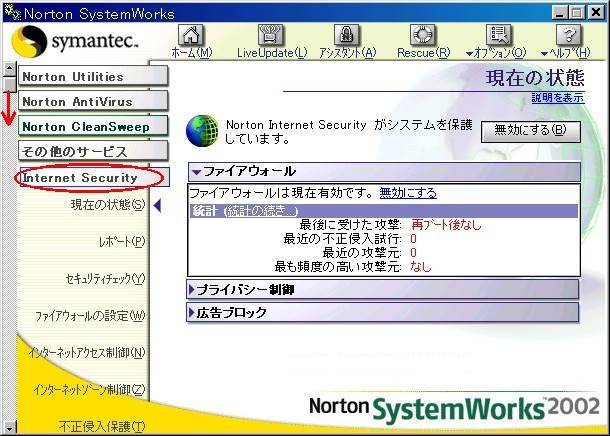The image size is (610, 436).
Task: Open LiveUpdate from the toolbar icon
Action: click(x=271, y=35)
